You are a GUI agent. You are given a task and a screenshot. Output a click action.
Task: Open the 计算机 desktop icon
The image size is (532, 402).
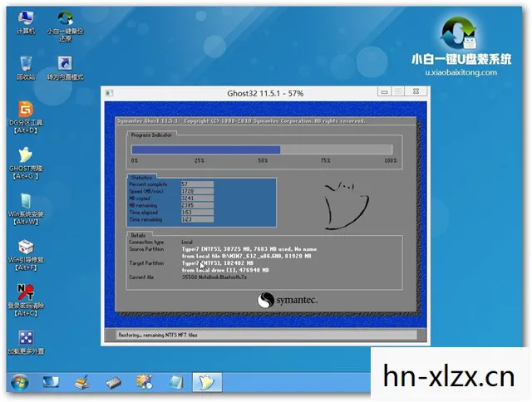tap(26, 22)
